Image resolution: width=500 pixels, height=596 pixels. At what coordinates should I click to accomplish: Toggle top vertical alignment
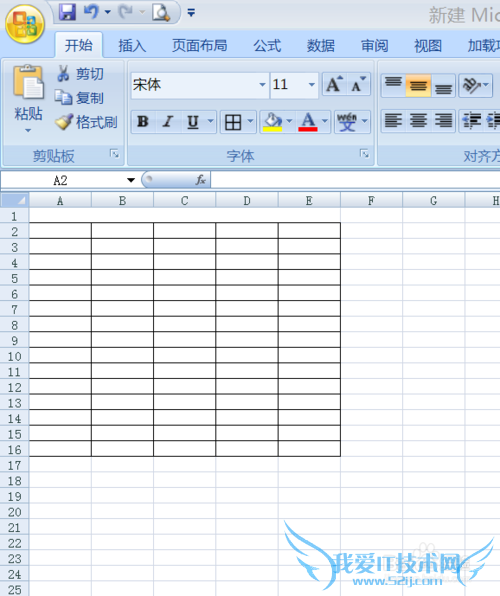pyautogui.click(x=393, y=85)
